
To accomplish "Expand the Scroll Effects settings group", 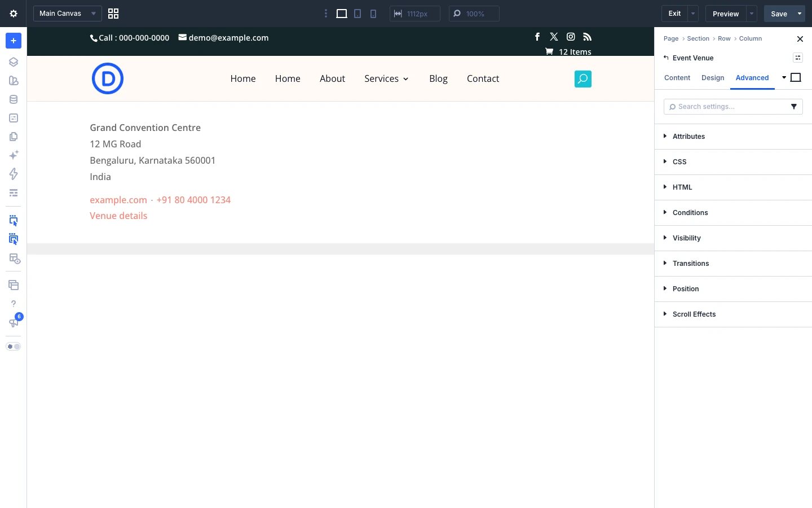I will pyautogui.click(x=733, y=314).
